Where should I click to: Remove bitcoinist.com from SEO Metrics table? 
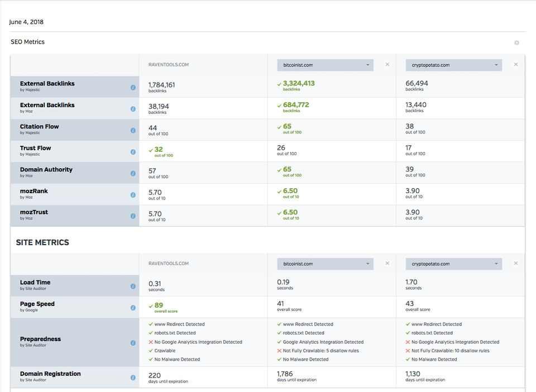(387, 65)
